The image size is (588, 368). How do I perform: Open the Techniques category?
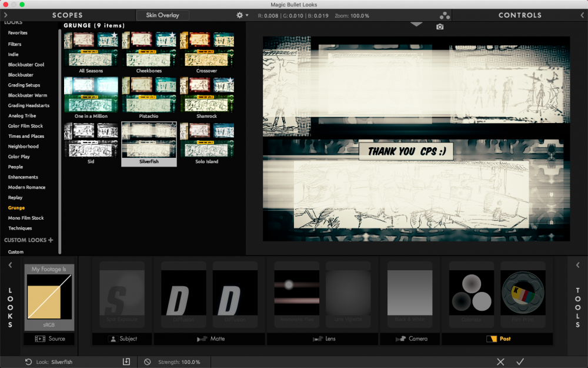click(20, 228)
